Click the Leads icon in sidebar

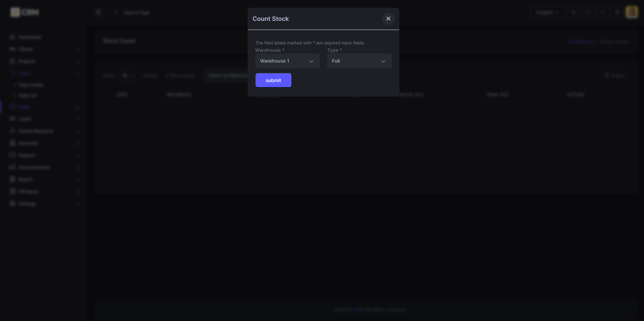(x=13, y=119)
